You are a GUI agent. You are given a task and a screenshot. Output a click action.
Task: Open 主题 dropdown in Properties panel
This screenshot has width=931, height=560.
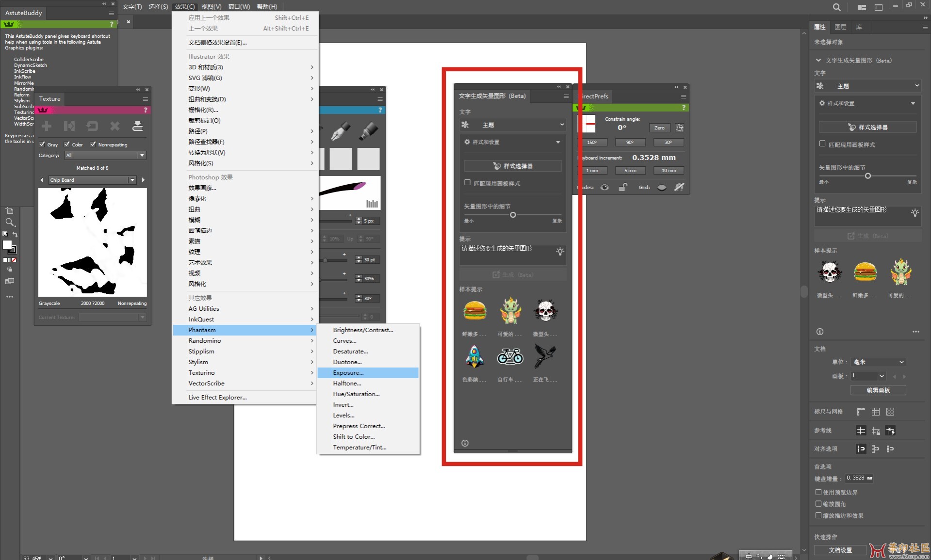click(x=867, y=86)
